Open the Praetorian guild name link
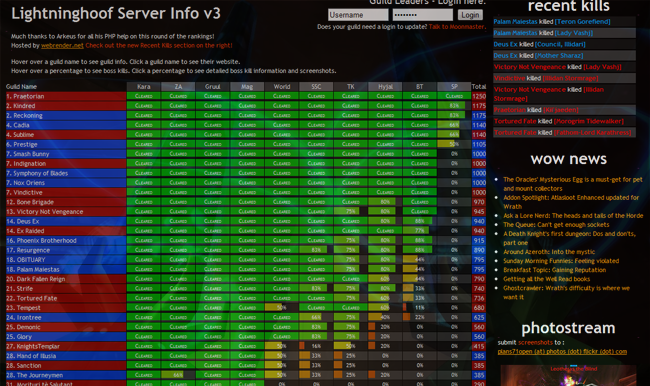This screenshot has height=386, width=650. click(29, 96)
